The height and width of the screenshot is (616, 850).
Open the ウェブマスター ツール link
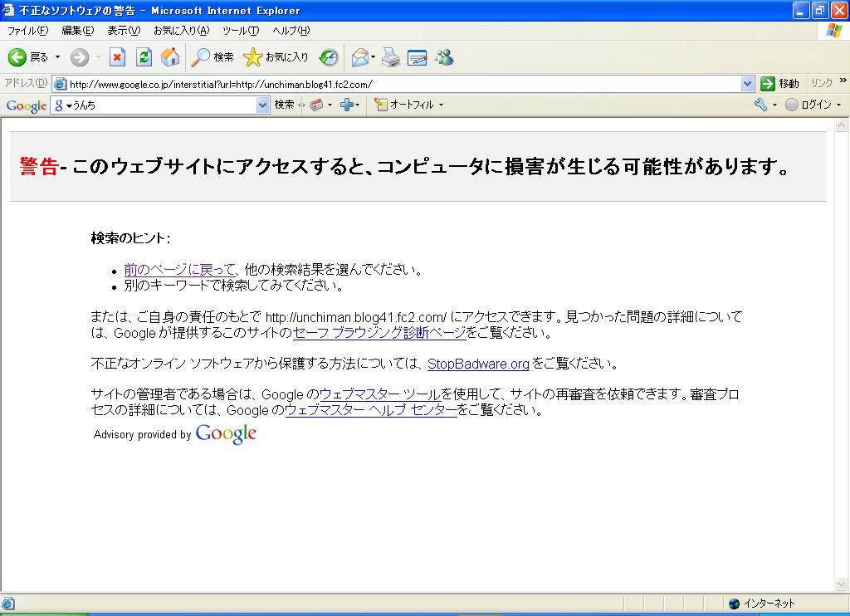point(380,394)
